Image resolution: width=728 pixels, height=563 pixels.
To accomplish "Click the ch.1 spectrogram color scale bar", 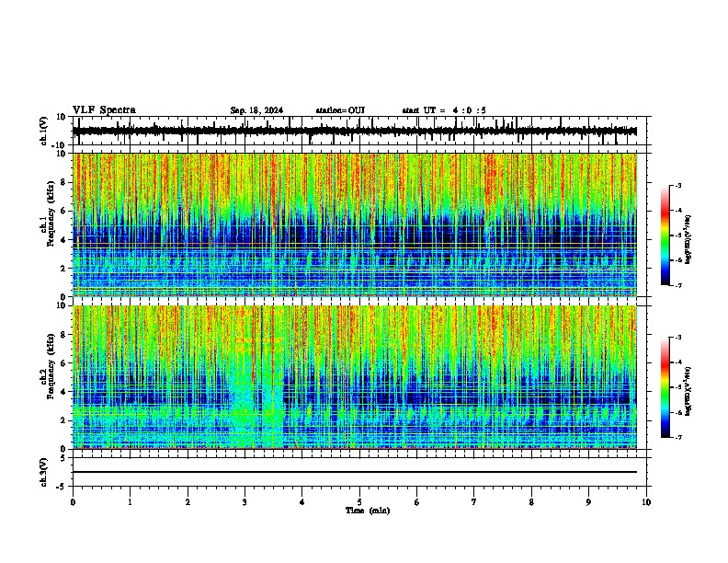I will click(665, 236).
